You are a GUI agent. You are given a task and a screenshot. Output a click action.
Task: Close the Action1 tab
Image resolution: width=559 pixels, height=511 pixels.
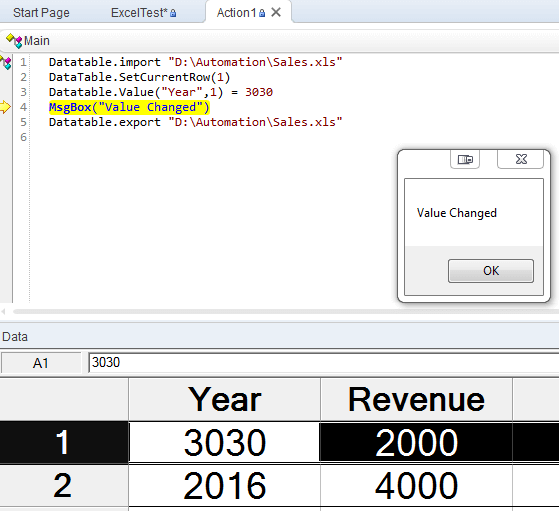pos(276,12)
